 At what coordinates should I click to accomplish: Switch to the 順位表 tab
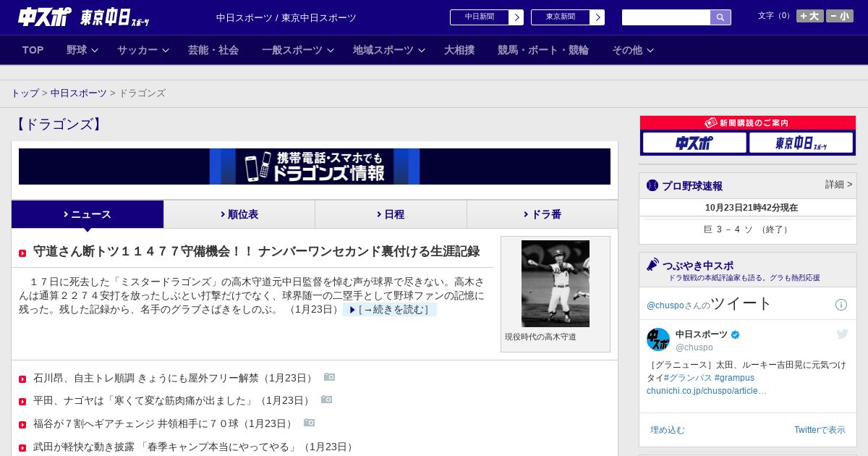coord(239,214)
